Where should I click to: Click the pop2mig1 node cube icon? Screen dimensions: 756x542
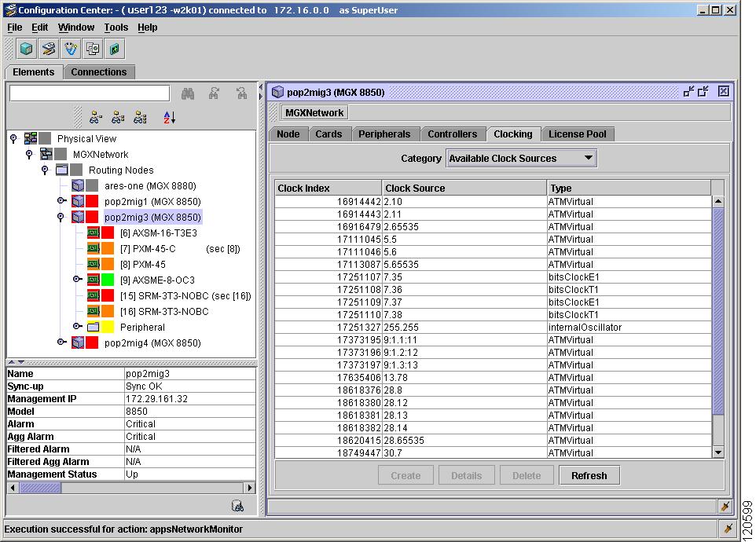pos(78,201)
